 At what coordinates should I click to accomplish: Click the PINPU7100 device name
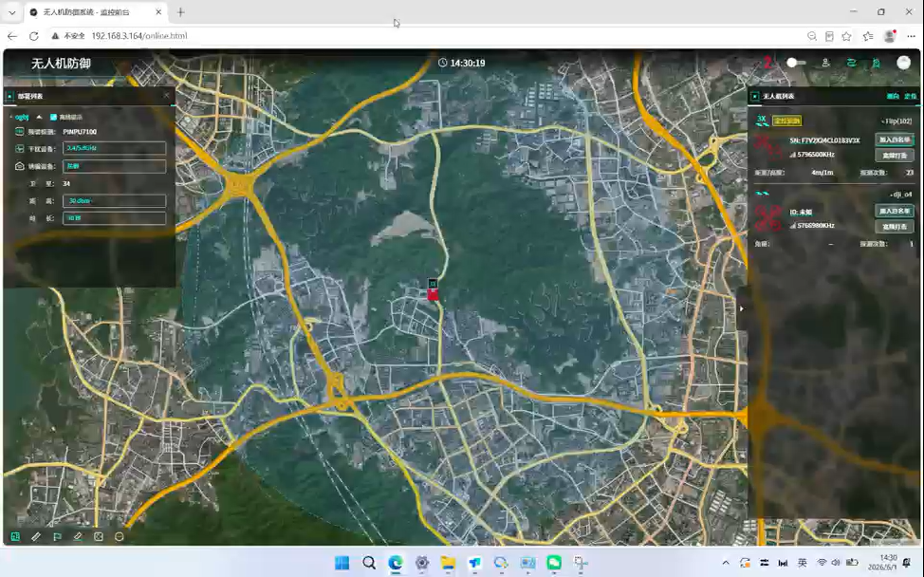tap(80, 132)
